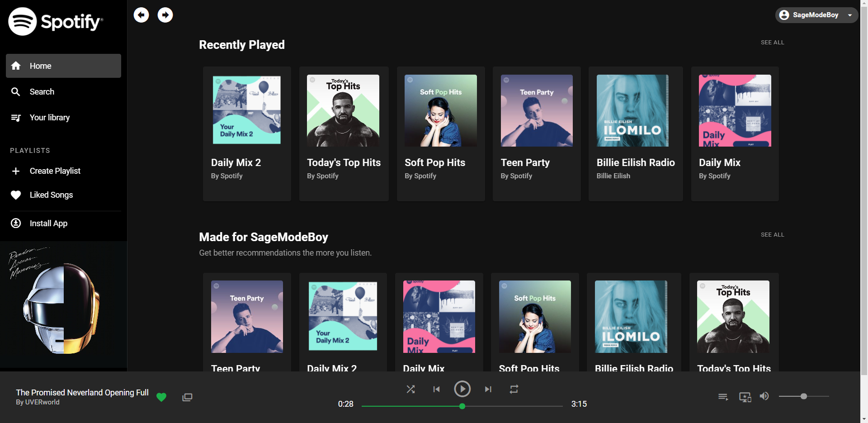Click the now playing song title
This screenshot has width=868, height=423.
click(x=82, y=393)
